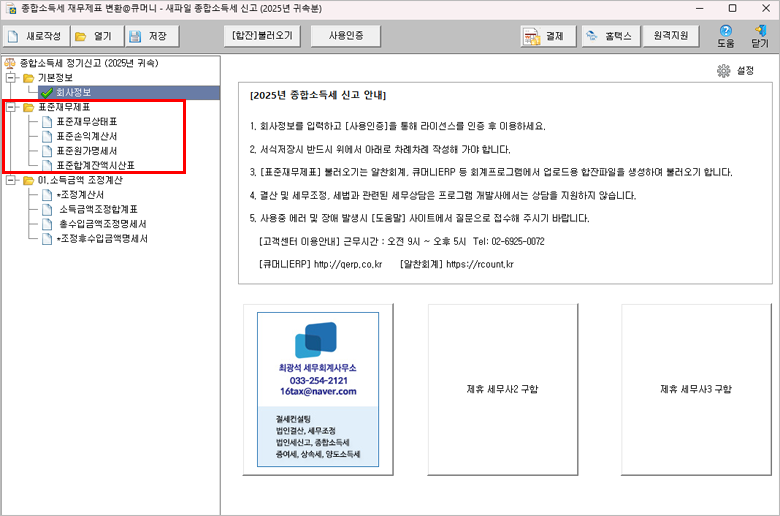Open 소득금액조정합계표 in the tree

pyautogui.click(x=98, y=209)
